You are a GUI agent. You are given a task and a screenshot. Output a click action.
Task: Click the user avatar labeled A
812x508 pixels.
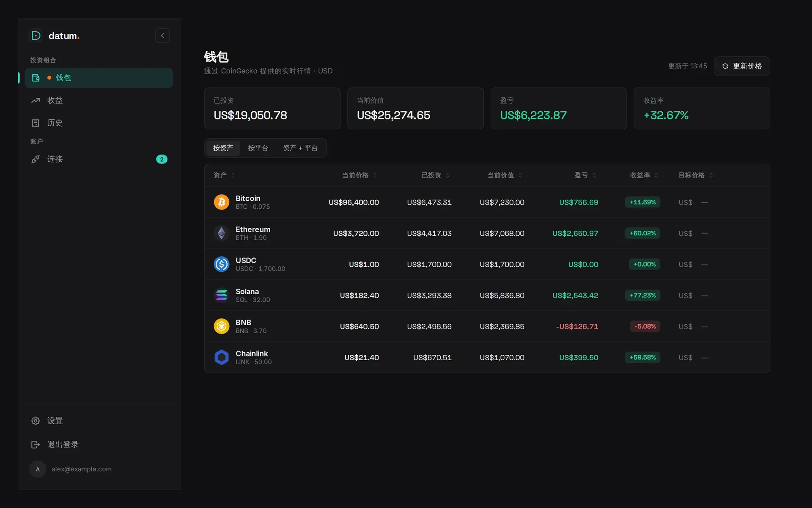tap(38, 469)
